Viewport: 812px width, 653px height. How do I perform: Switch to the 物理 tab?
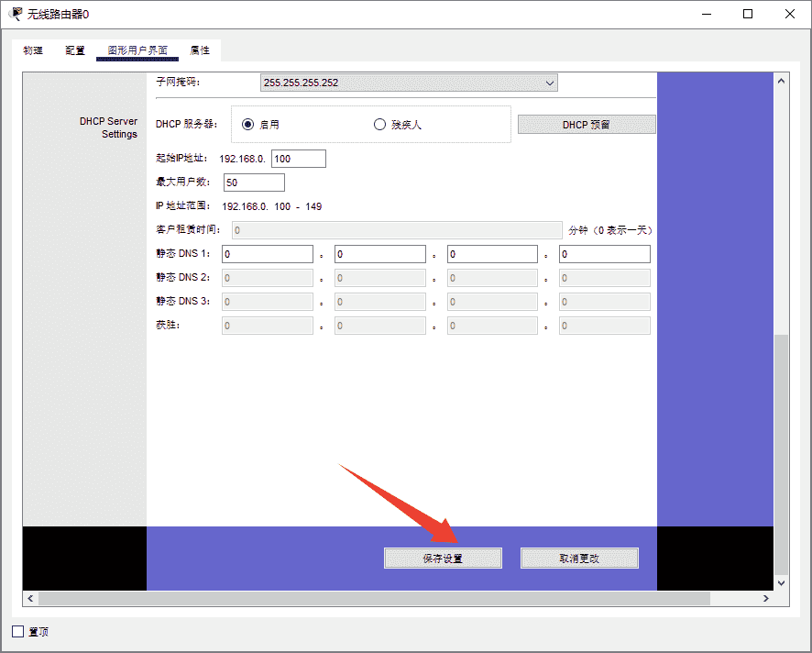pos(33,50)
